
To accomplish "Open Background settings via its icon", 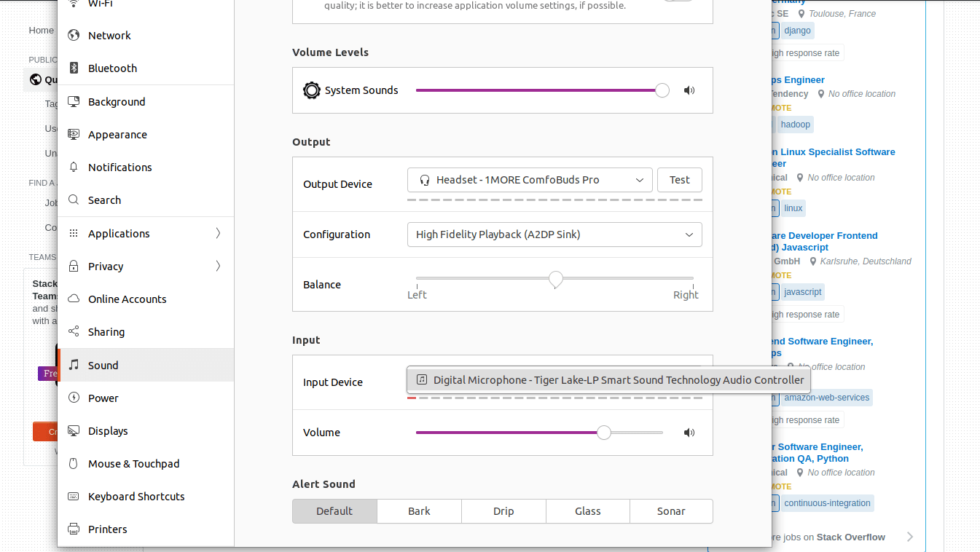I will click(x=72, y=101).
